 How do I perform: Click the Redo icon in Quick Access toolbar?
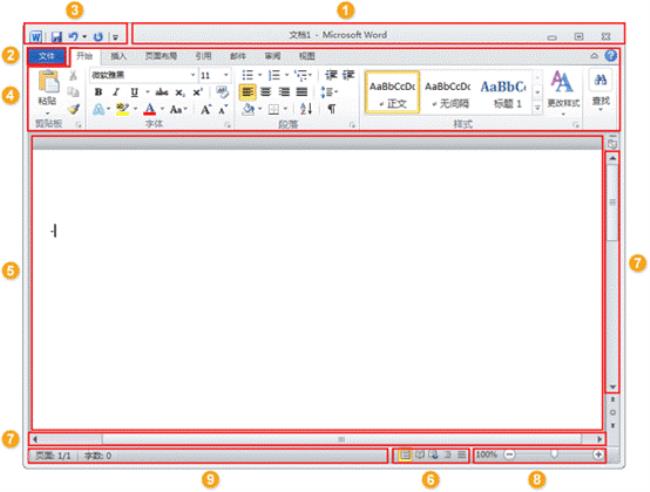click(98, 37)
